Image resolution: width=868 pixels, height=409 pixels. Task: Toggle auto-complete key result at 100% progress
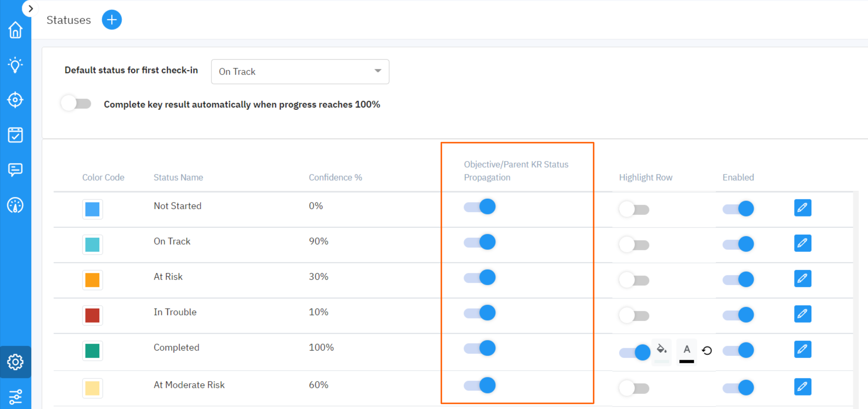pyautogui.click(x=76, y=104)
